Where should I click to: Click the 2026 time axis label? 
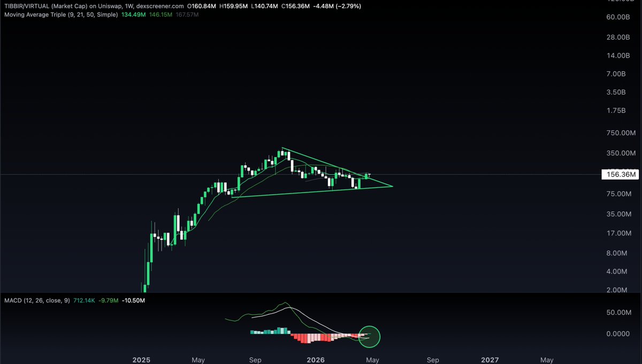[316, 360]
